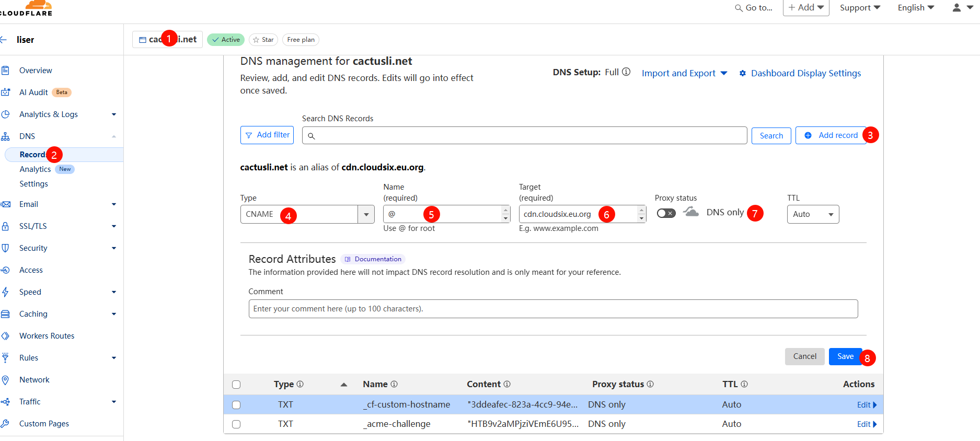Open the Support menu
Viewport: 980px width, 441px height.
pos(860,8)
